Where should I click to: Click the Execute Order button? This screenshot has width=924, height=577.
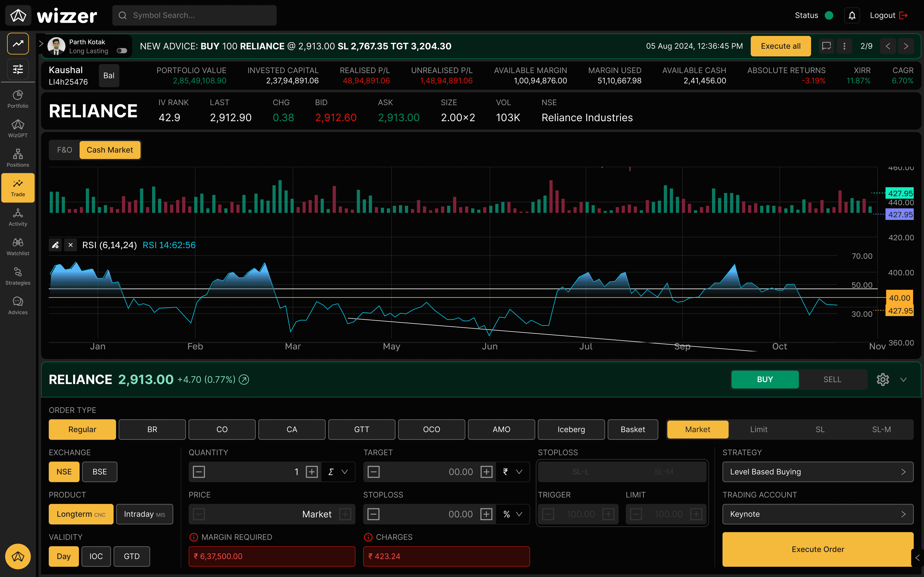point(817,549)
